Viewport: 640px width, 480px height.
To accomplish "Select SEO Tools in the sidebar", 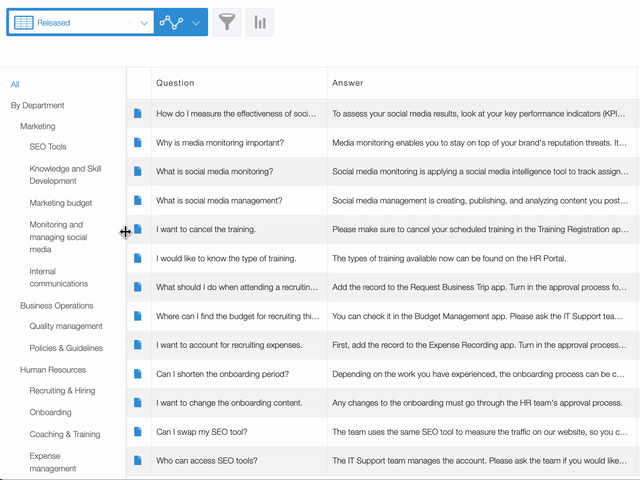I will (x=48, y=147).
